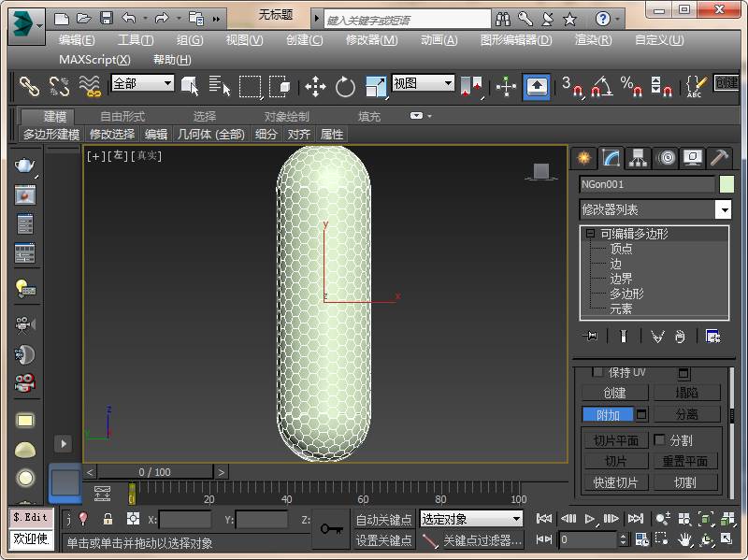Toggle the keyboard shortcut override icon
This screenshot has height=560, width=748.
pos(537,87)
